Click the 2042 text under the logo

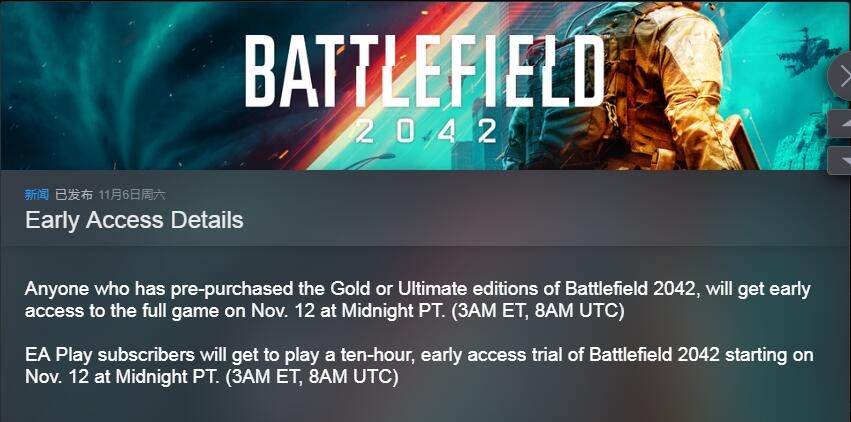pyautogui.click(x=424, y=131)
